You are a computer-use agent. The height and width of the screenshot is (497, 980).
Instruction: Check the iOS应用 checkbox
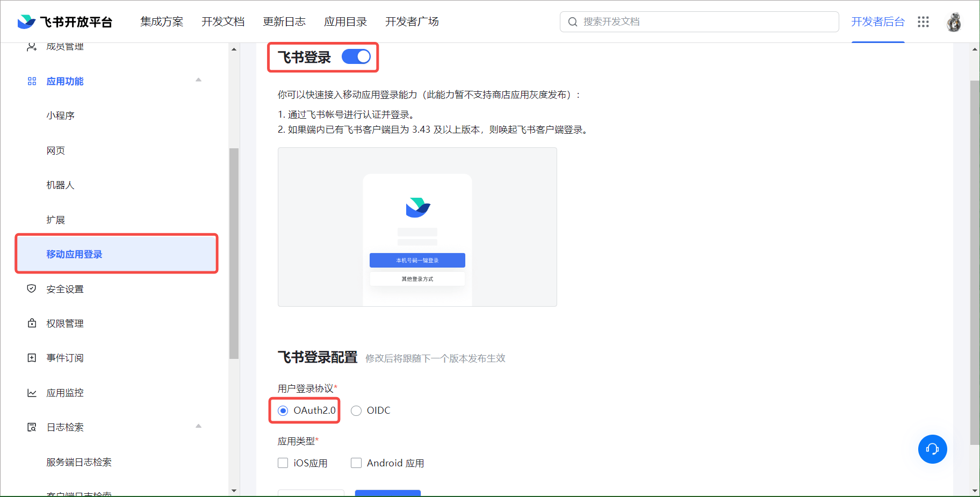click(283, 463)
